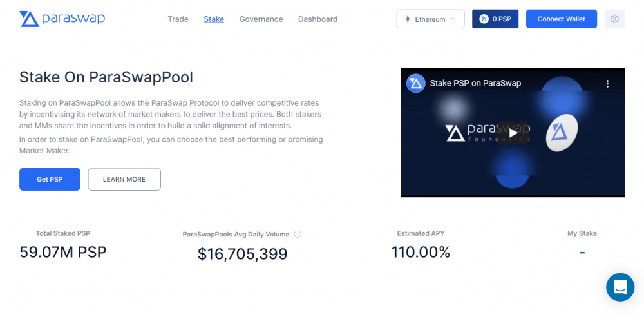The height and width of the screenshot is (317, 644).
Task: Click the LEARN MORE button
Action: click(x=124, y=179)
